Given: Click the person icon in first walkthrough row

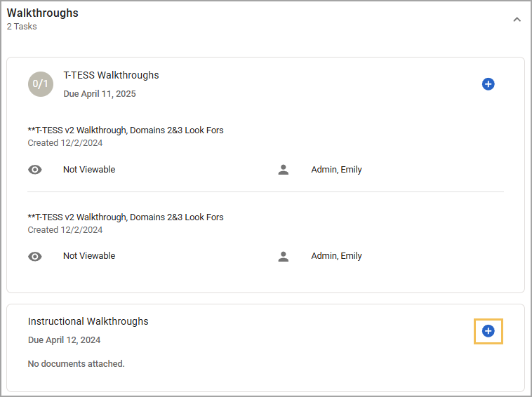Looking at the screenshot, I should click(x=284, y=170).
